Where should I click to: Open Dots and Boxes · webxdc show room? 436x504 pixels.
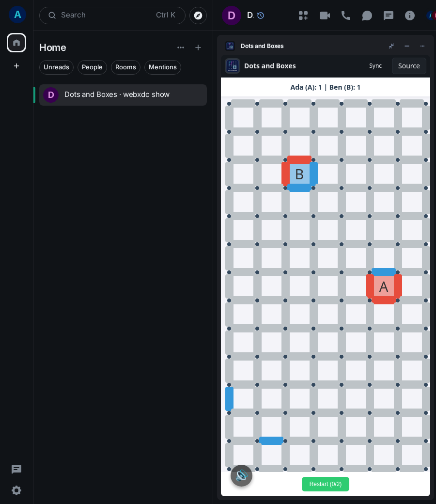[x=123, y=95]
